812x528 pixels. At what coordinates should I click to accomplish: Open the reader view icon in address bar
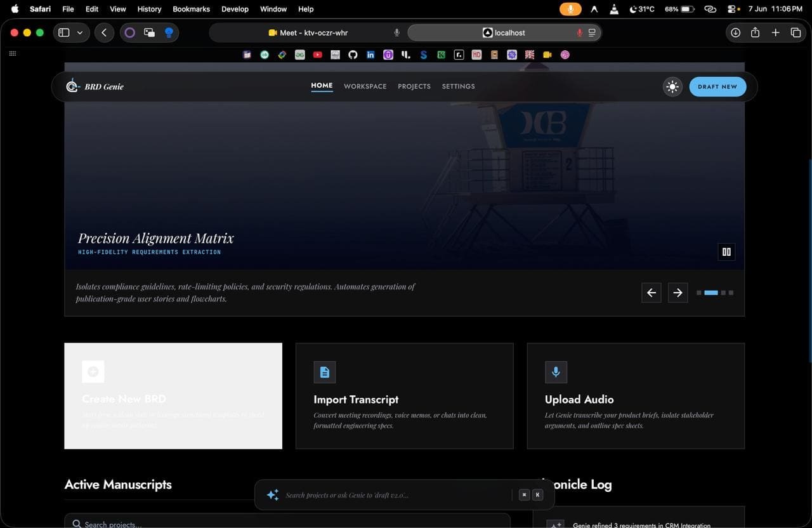(592, 32)
